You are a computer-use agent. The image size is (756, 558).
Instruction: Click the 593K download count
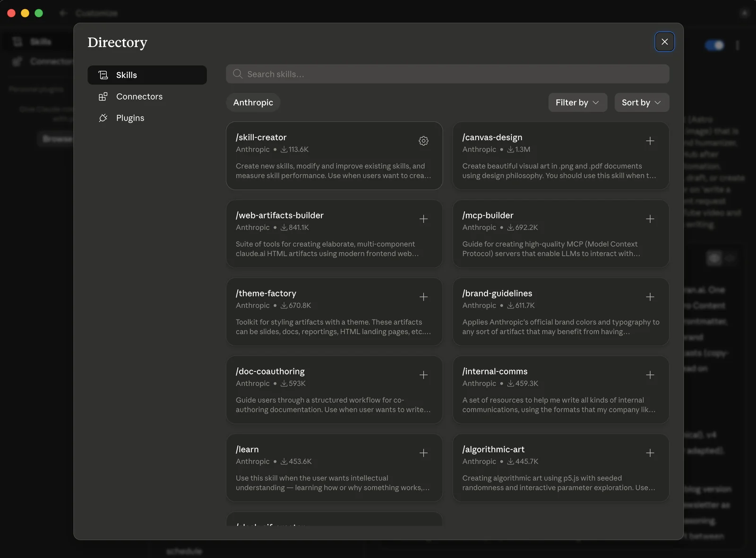click(x=297, y=383)
